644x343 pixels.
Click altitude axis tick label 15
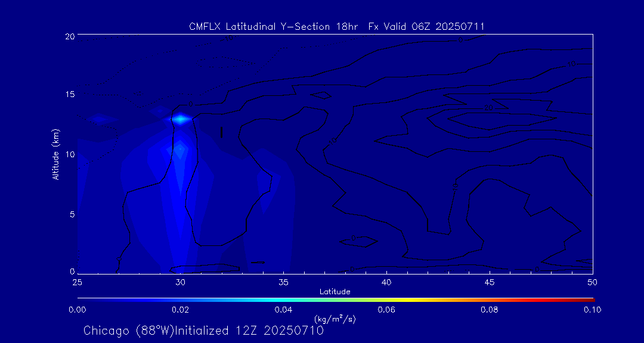pyautogui.click(x=70, y=94)
